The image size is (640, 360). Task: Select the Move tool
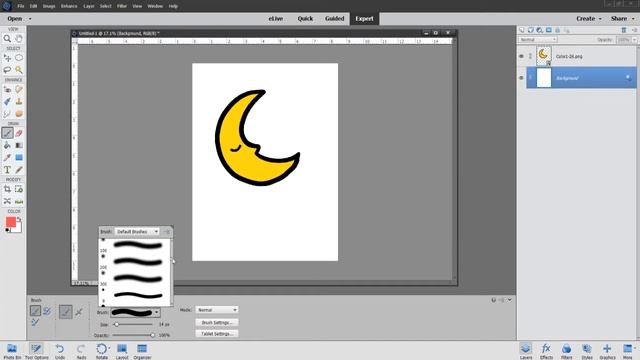tap(7, 58)
